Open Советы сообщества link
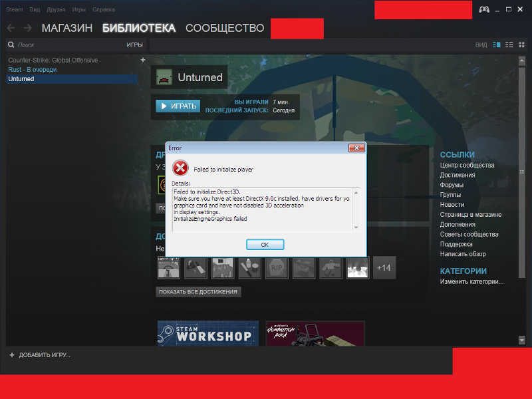Screen dimensions: 532x399 click(x=469, y=234)
